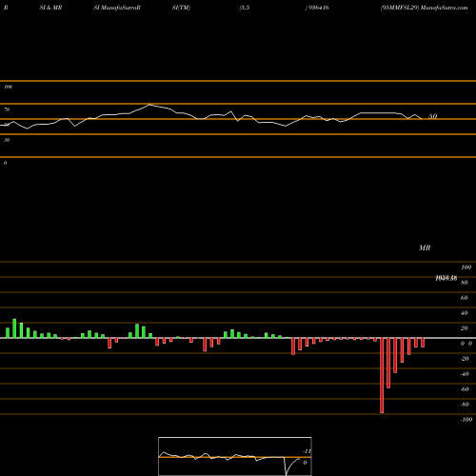This screenshot has width=476, height=476.
Task: Select MR axis label "-20"
Action: click(x=465, y=359)
